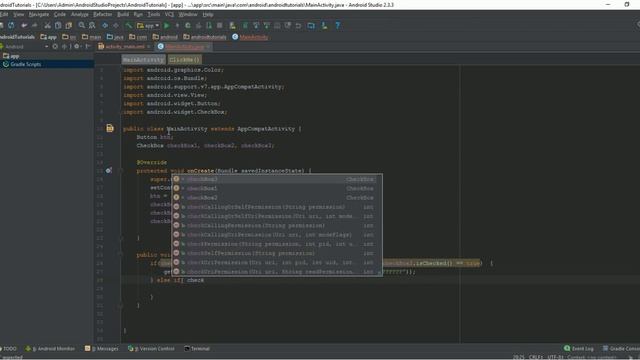Click the MainActivity breadcrumb class
Viewport: 640px width, 360px height.
(x=250, y=37)
